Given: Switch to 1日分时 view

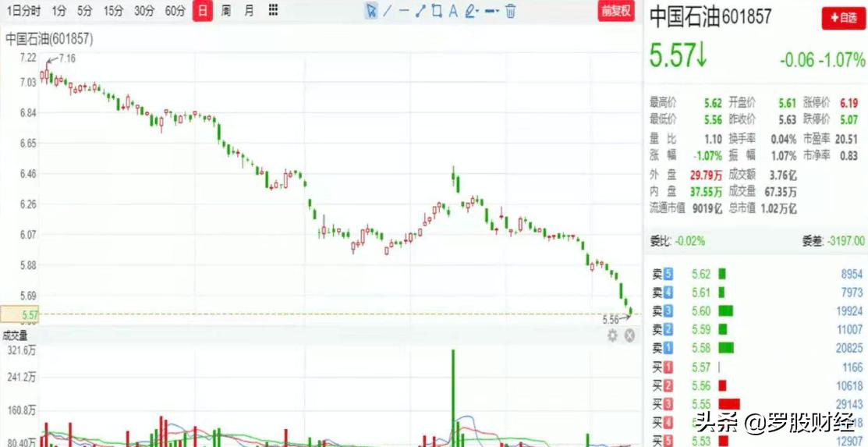Looking at the screenshot, I should click(x=24, y=10).
